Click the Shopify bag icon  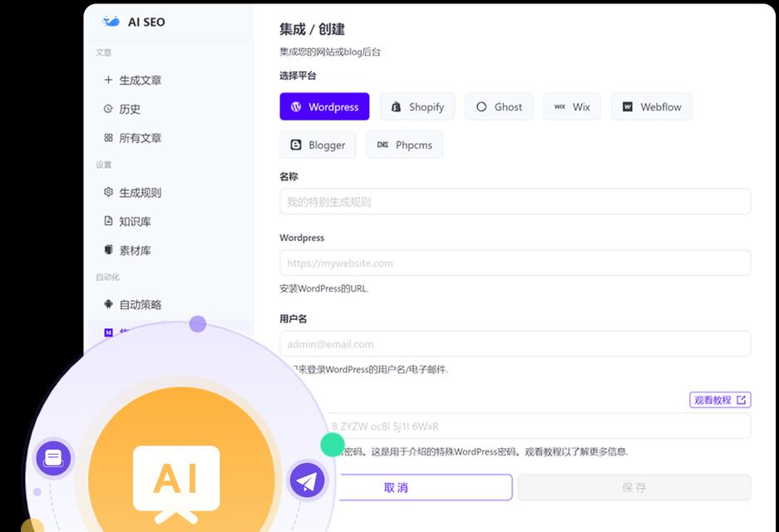396,106
